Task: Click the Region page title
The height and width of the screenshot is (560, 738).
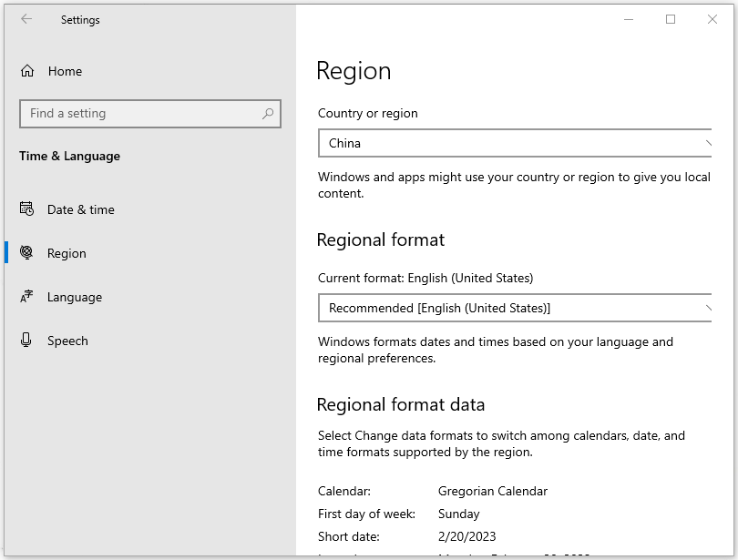Action: [x=354, y=71]
